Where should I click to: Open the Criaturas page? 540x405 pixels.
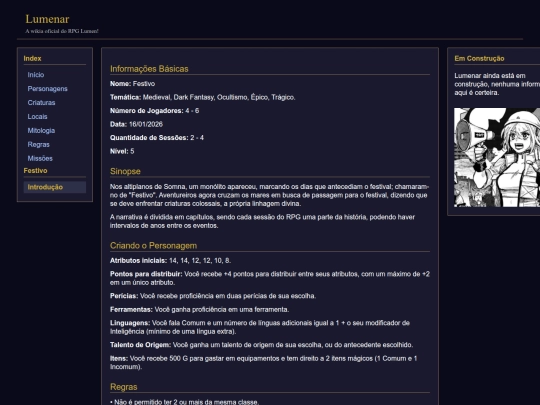point(41,103)
